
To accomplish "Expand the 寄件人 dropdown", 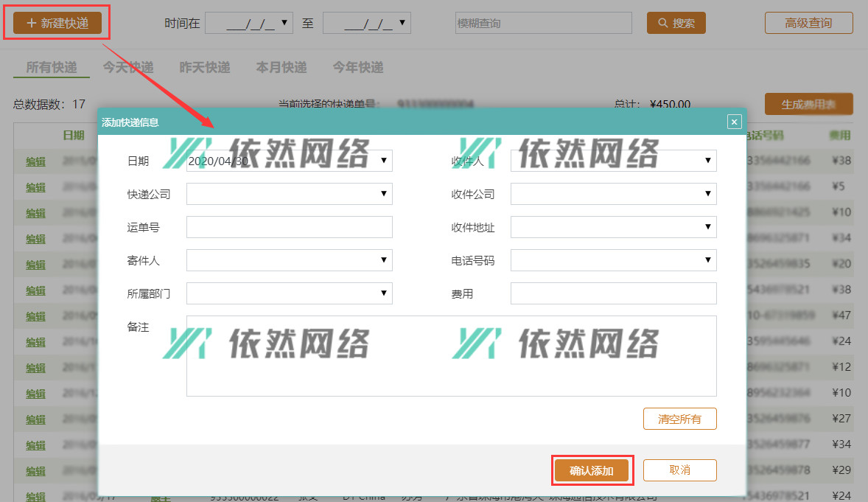I will pos(383,260).
